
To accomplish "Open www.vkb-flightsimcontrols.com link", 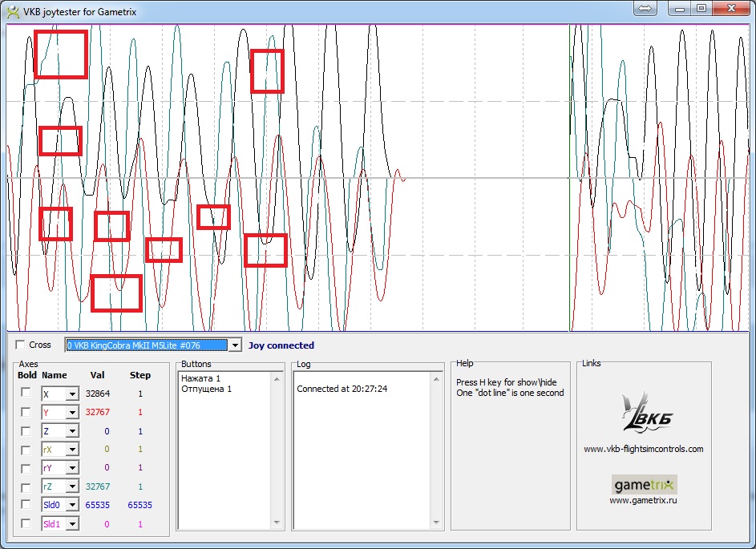I will (643, 450).
